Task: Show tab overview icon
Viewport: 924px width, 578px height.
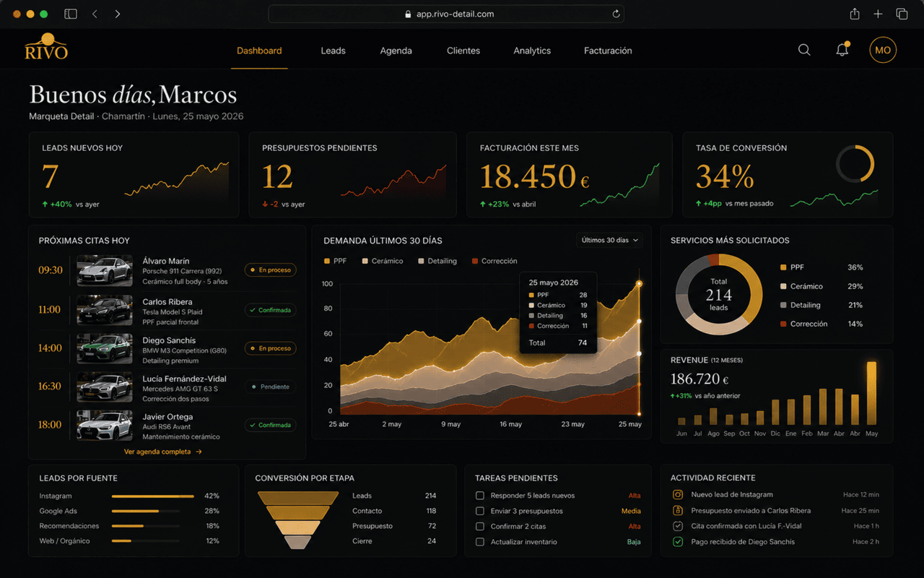Action: point(902,14)
